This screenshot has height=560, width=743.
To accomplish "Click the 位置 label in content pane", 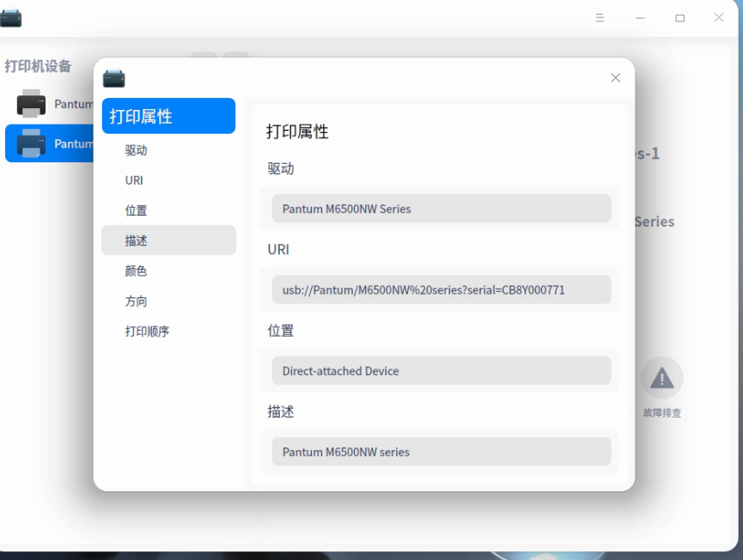I will click(281, 330).
